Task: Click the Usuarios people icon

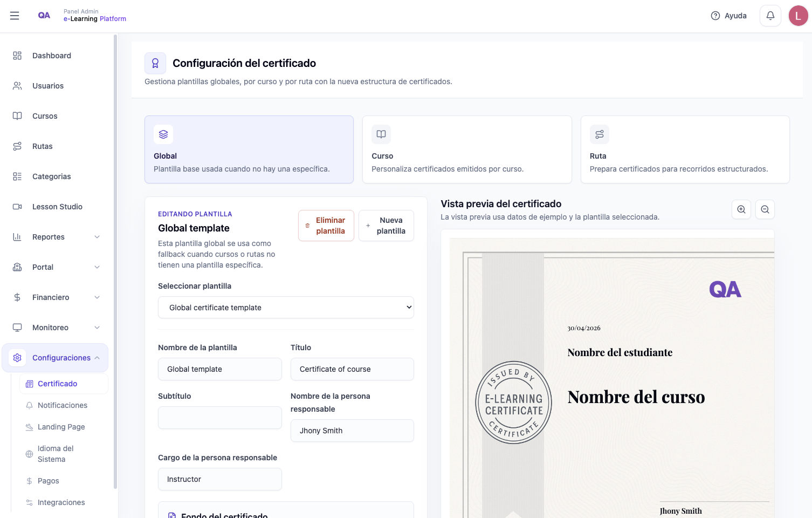Action: (17, 86)
